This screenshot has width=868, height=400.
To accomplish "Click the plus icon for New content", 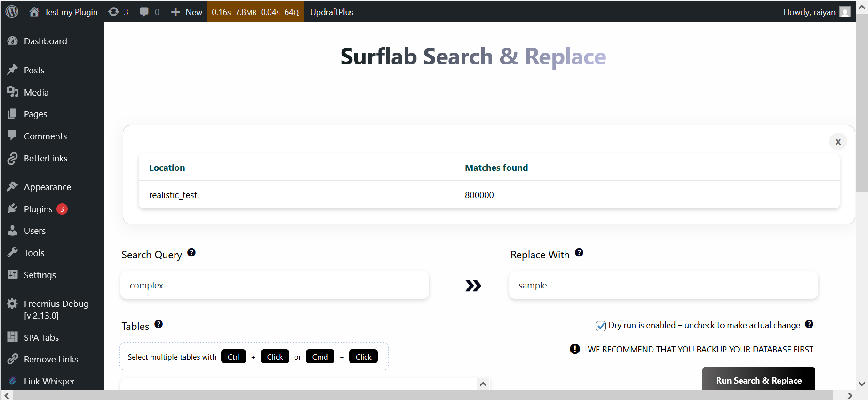I will click(x=175, y=12).
